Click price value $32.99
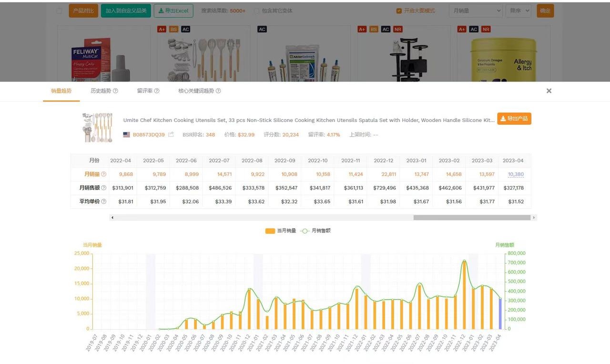The width and height of the screenshot is (610, 364). click(246, 135)
